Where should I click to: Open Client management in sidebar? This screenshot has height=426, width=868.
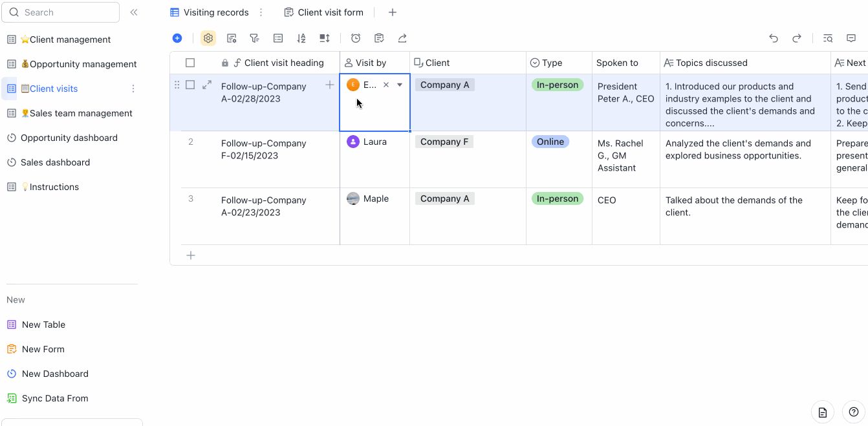point(70,39)
